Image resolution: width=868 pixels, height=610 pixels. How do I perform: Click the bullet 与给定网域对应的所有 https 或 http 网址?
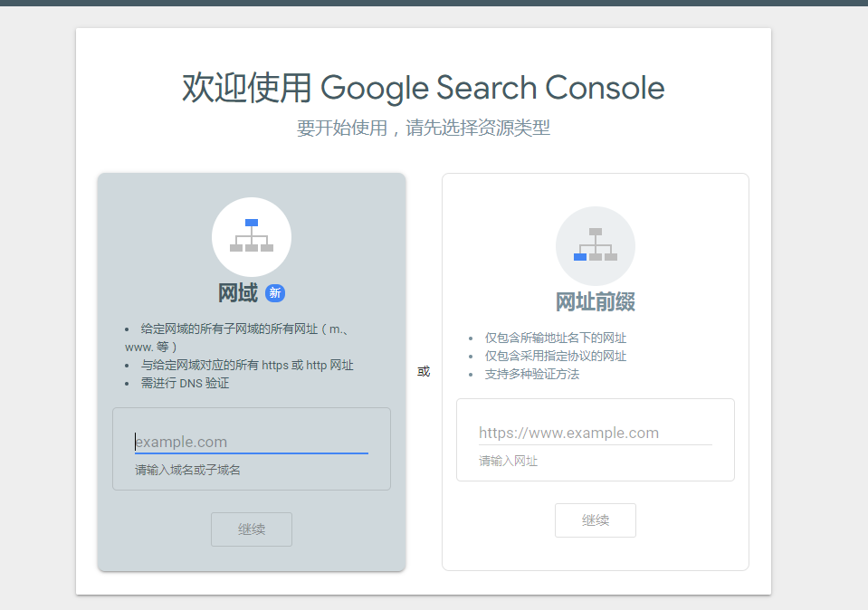(x=247, y=366)
